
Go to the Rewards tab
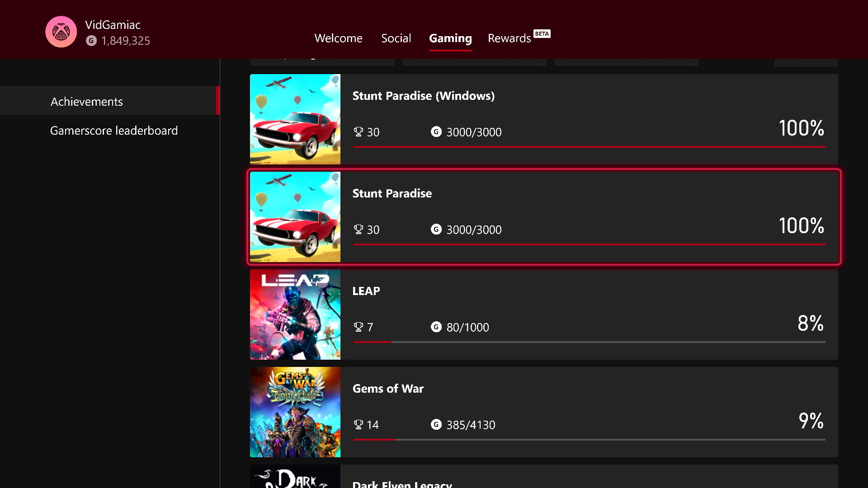[509, 38]
